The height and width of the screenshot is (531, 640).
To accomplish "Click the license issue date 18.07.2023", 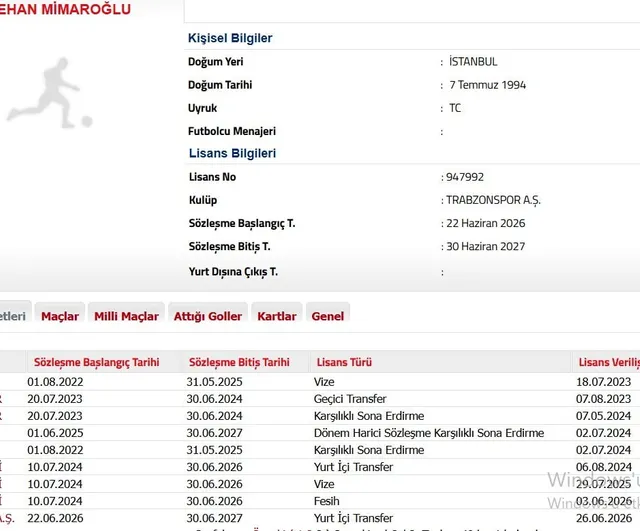I will [603, 382].
